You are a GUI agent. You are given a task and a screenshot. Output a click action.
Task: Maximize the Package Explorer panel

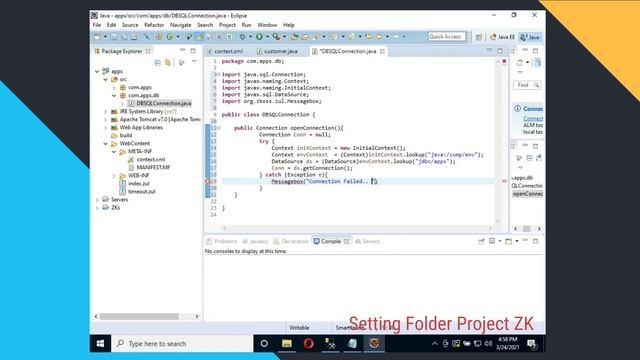click(x=193, y=51)
